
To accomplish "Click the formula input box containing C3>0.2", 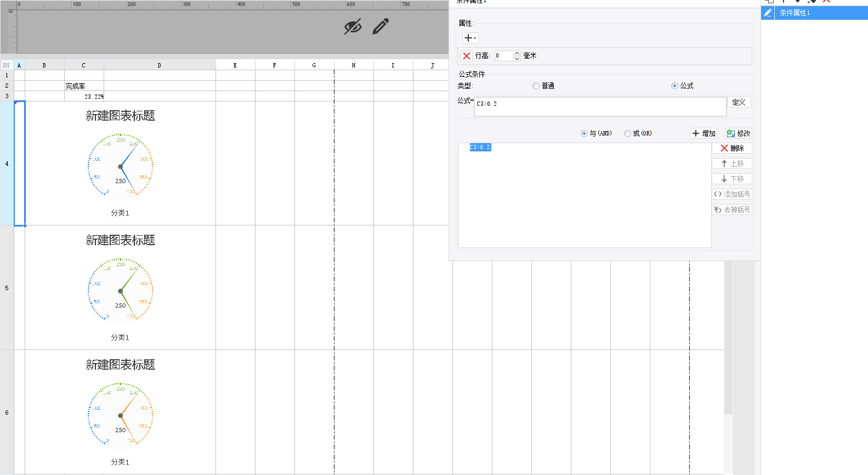I will click(600, 106).
